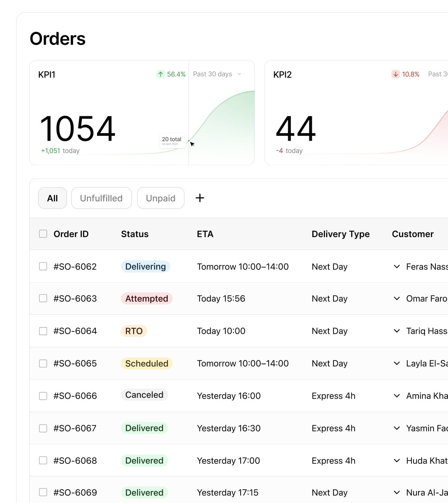This screenshot has height=503, width=448.
Task: Open the Past 30 days dropdown on KPI1
Action: pos(217,74)
